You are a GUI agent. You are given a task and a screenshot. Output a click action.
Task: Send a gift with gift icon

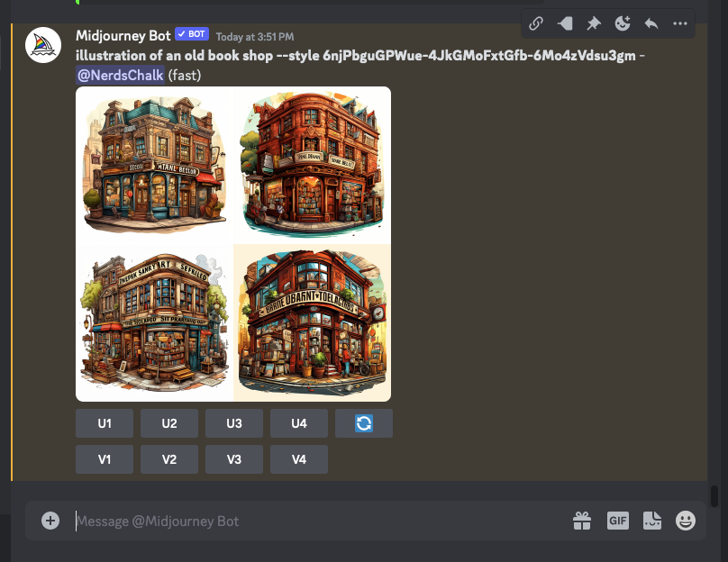click(x=582, y=521)
